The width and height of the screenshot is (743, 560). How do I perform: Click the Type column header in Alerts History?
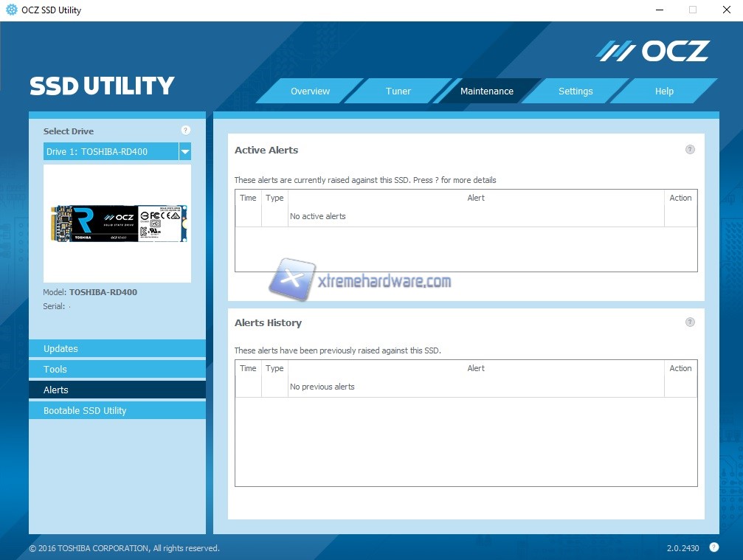[x=274, y=368]
